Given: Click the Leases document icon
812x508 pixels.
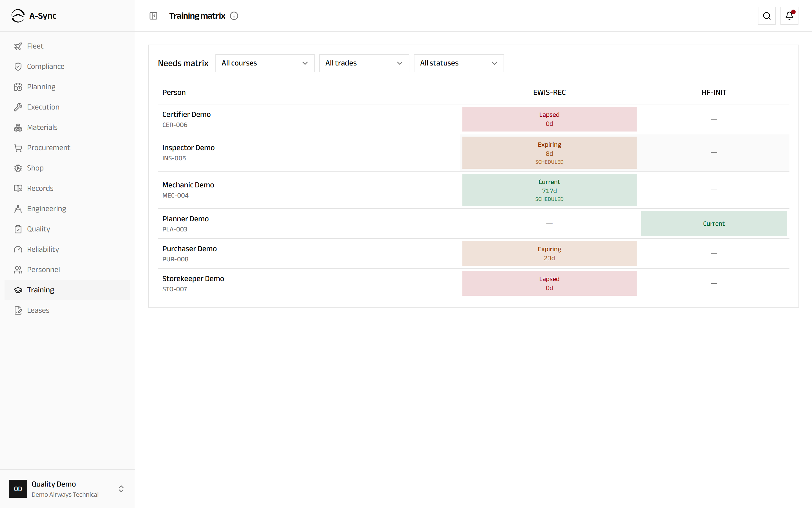Looking at the screenshot, I should [18, 310].
